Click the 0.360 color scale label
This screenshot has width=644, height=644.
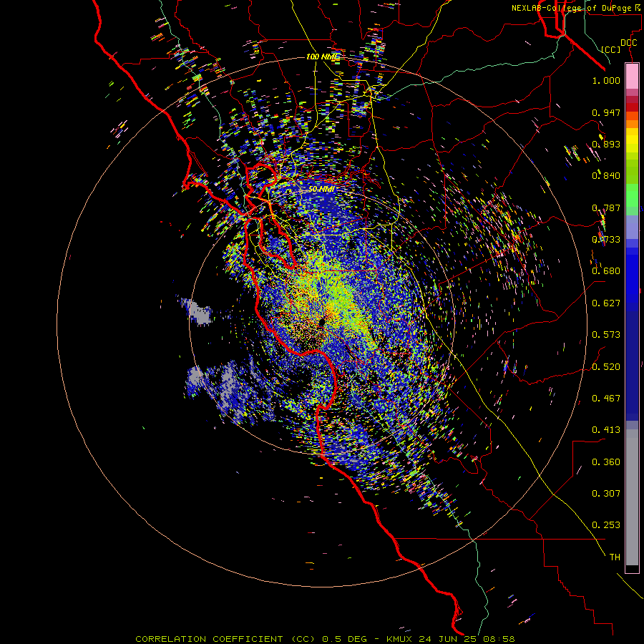coord(606,462)
